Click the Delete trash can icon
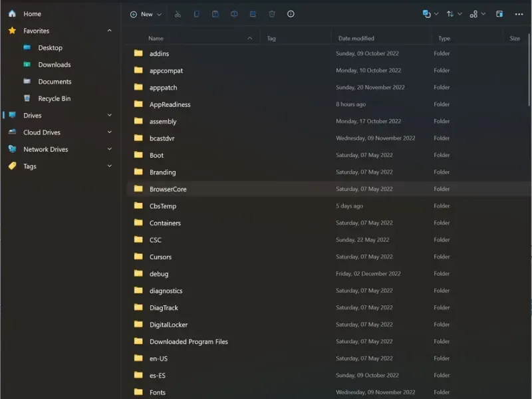 272,14
